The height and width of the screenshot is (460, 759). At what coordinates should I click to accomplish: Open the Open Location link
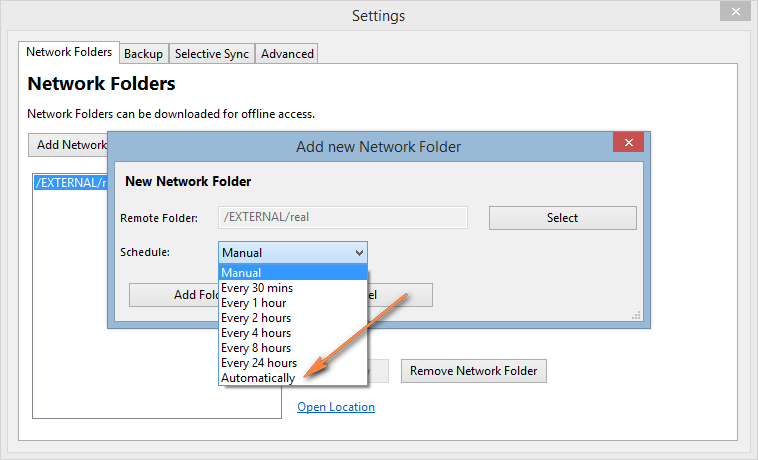tap(336, 407)
